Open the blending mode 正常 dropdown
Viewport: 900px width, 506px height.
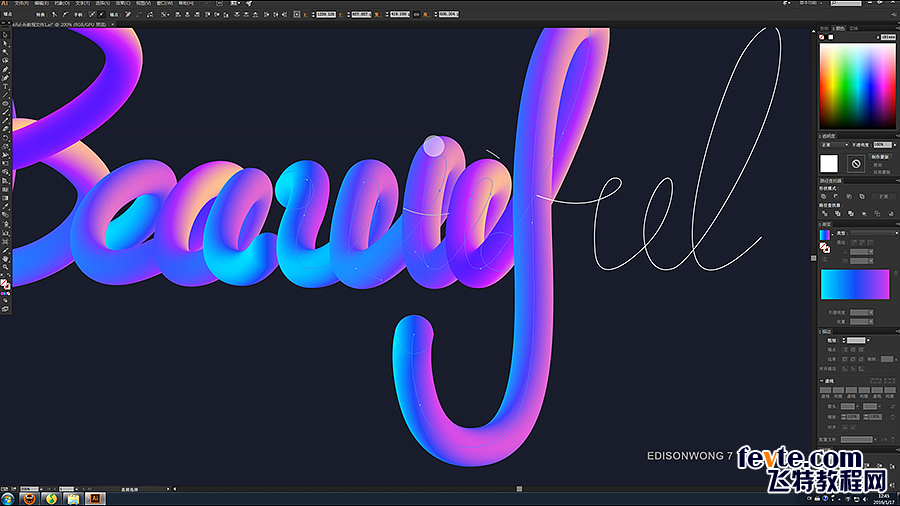pyautogui.click(x=834, y=145)
